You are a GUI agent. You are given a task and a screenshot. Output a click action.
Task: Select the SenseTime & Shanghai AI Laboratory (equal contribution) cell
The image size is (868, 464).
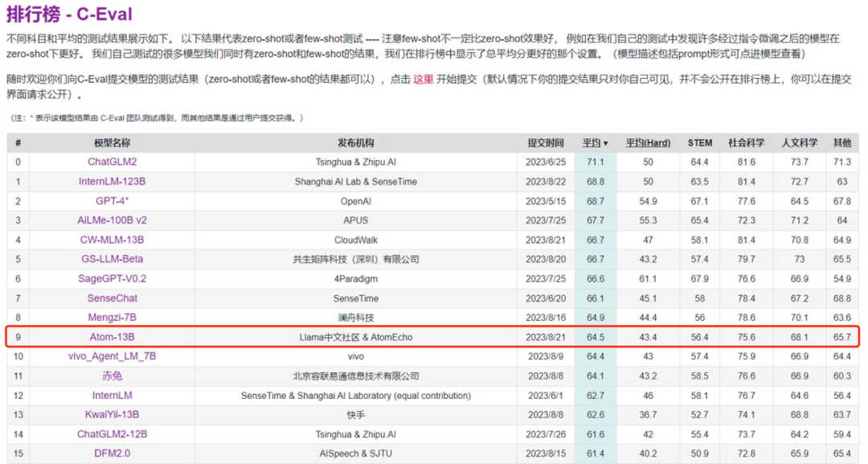(355, 396)
